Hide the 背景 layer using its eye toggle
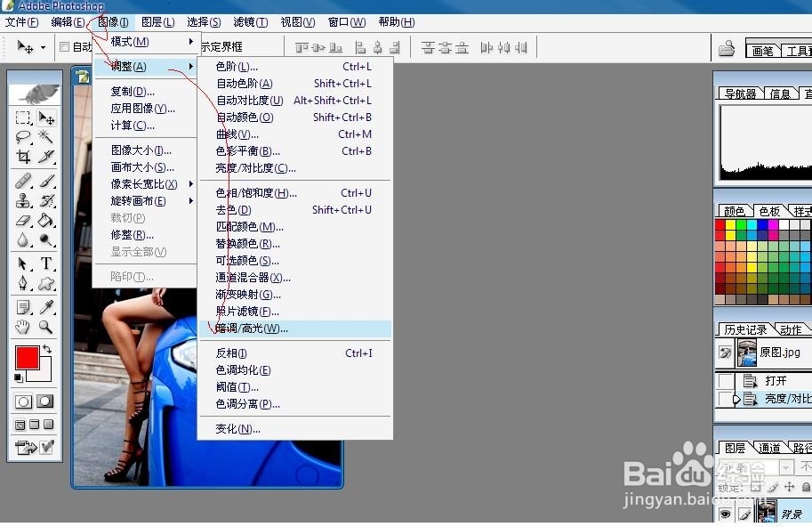The height and width of the screenshot is (527, 812). (726, 515)
